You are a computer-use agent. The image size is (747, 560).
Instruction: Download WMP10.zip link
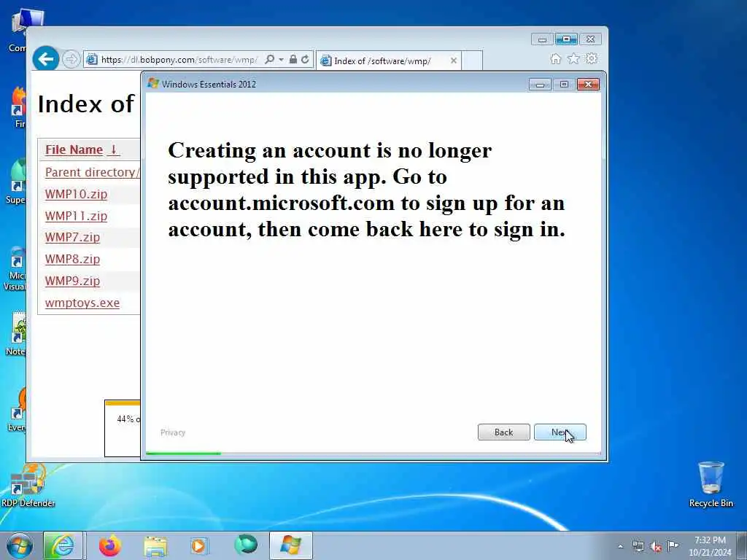[x=76, y=194]
